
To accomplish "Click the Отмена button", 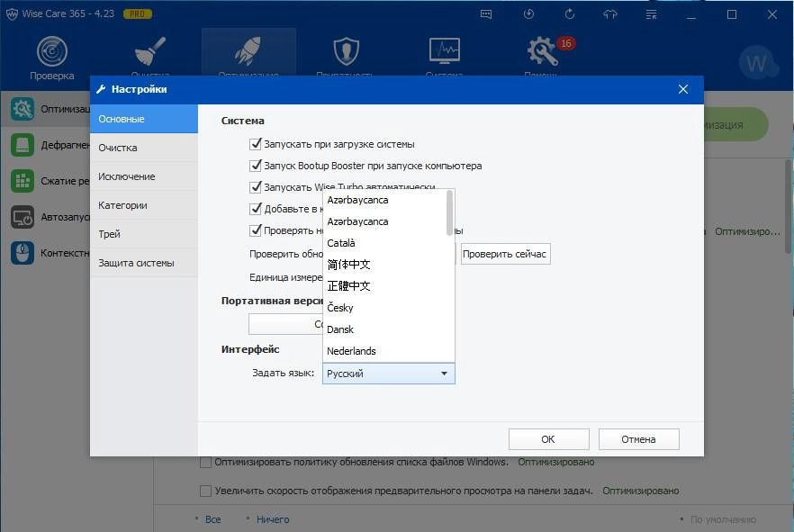I will (638, 439).
